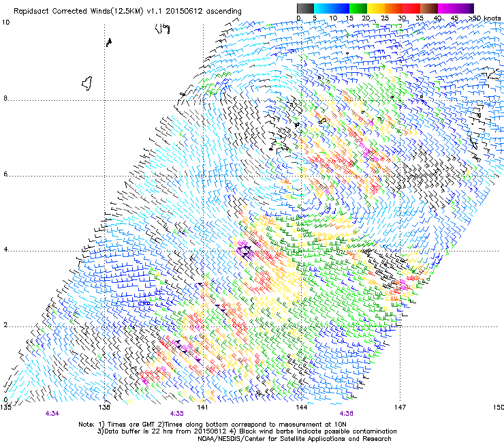Click the island outline west of 138 near 8N
This screenshot has width=504, height=443.
click(87, 83)
